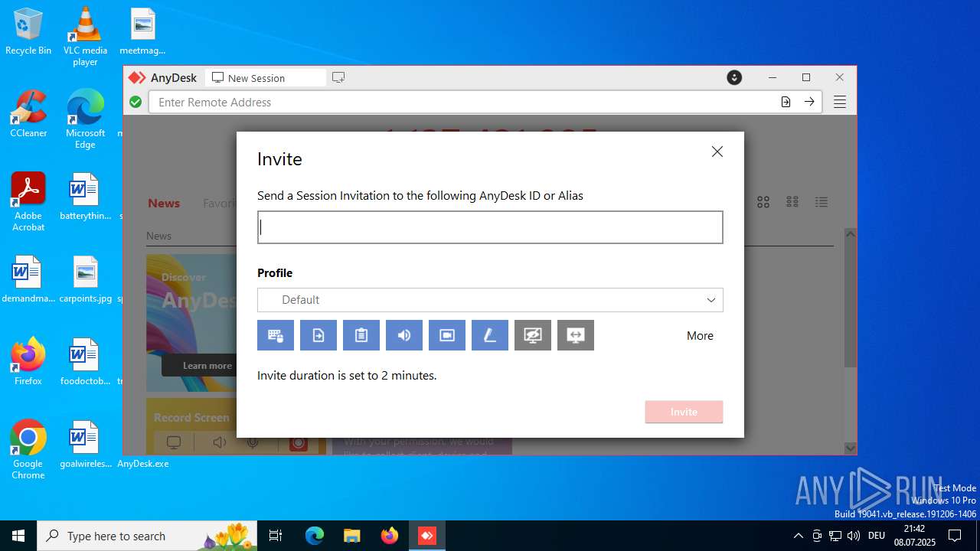Click the Invite button
The width and height of the screenshot is (980, 551).
coord(684,412)
